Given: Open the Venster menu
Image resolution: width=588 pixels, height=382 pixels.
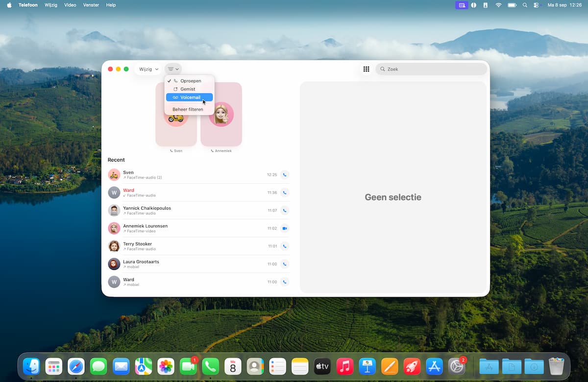Looking at the screenshot, I should [x=91, y=5].
